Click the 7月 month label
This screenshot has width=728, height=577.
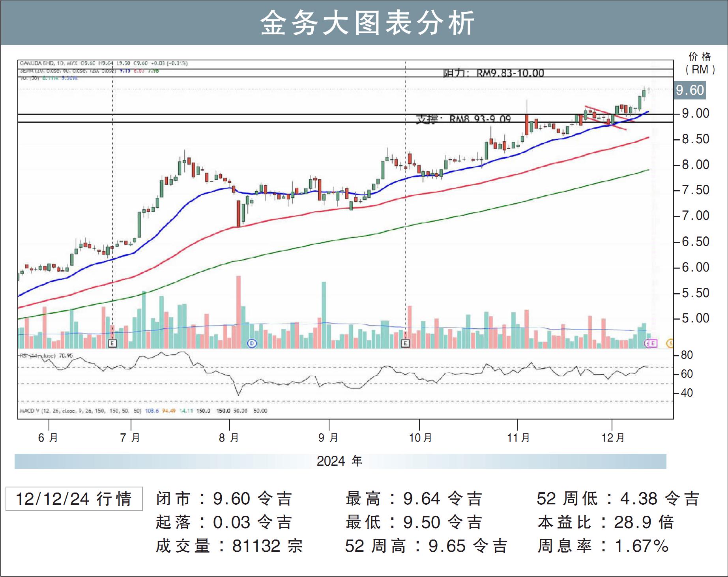130,438
